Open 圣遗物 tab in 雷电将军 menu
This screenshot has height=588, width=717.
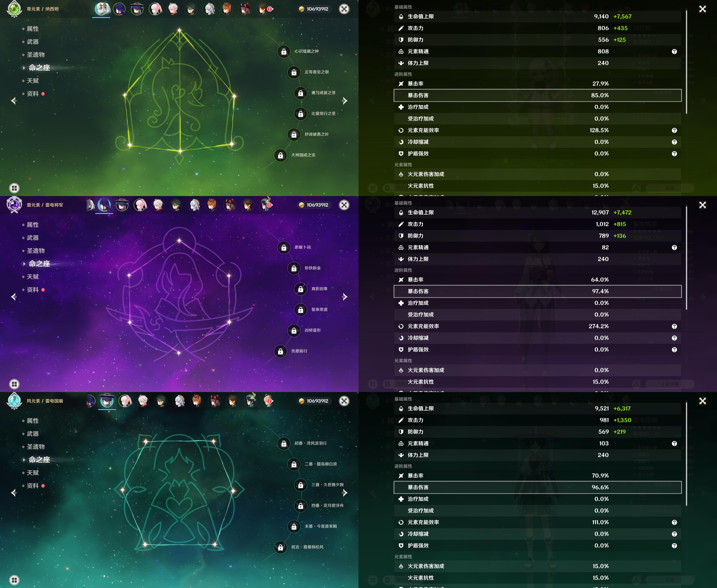coord(36,251)
